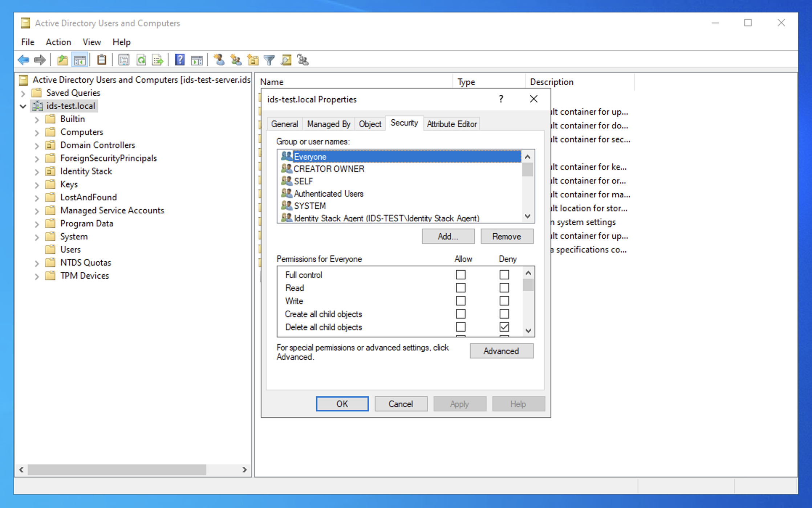Image resolution: width=812 pixels, height=508 pixels.
Task: Expand the Builtin container
Action: coord(37,119)
